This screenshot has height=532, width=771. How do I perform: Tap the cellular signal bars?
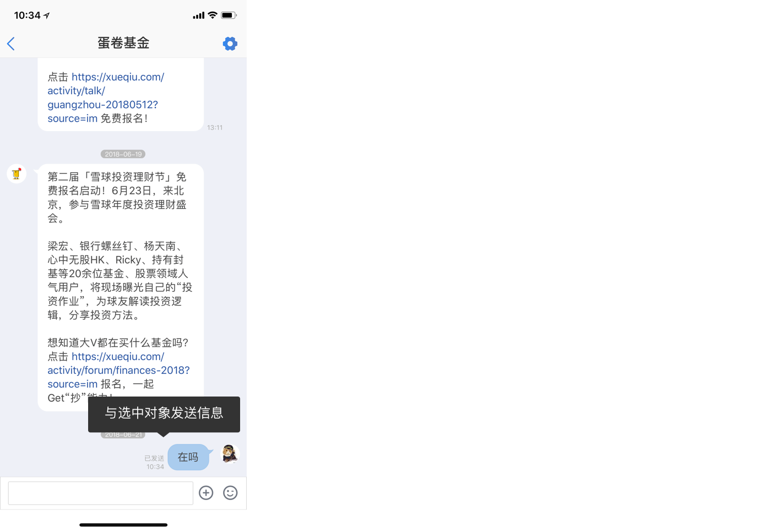pyautogui.click(x=198, y=15)
